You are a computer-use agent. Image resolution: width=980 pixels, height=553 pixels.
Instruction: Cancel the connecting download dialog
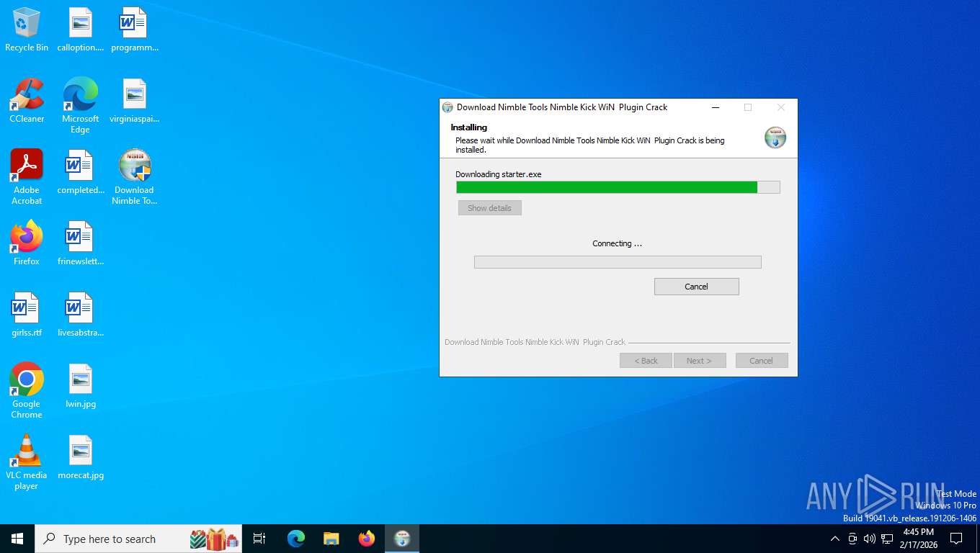tap(696, 287)
